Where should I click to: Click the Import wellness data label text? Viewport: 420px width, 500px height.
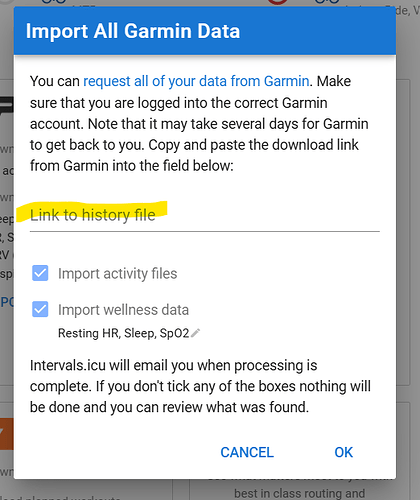tap(123, 310)
